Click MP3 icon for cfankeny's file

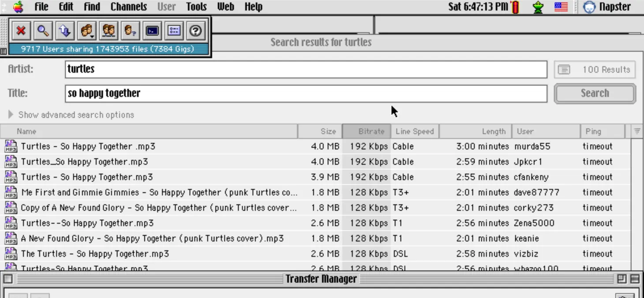point(11,177)
